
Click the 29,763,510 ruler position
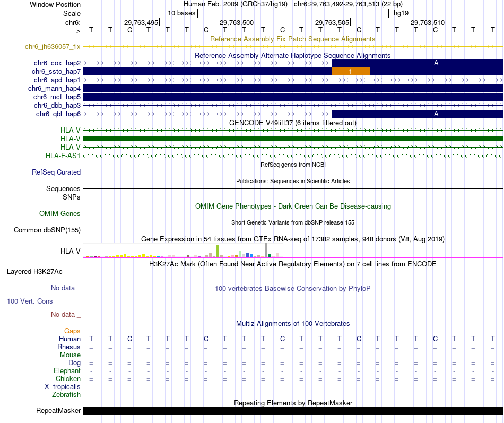click(x=428, y=22)
